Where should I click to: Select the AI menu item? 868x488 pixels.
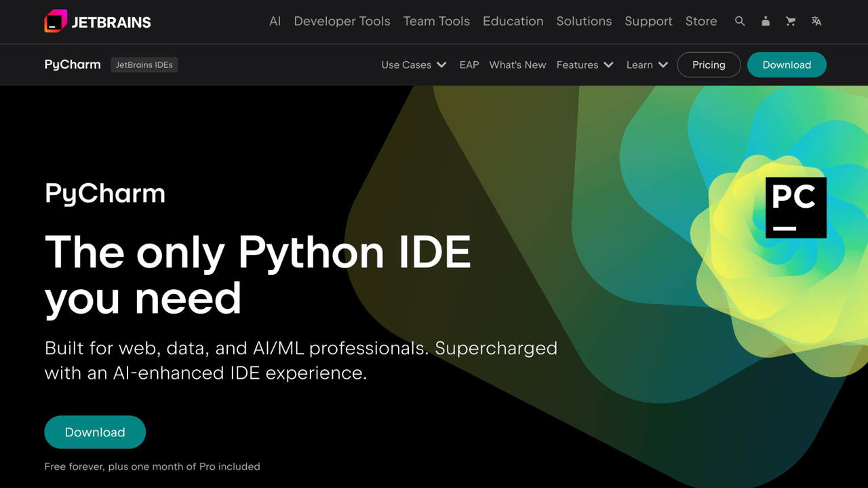(275, 21)
